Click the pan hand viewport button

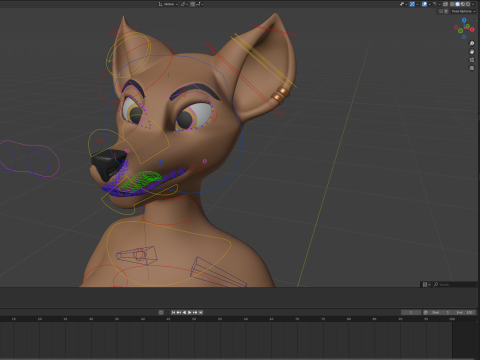coord(472,52)
